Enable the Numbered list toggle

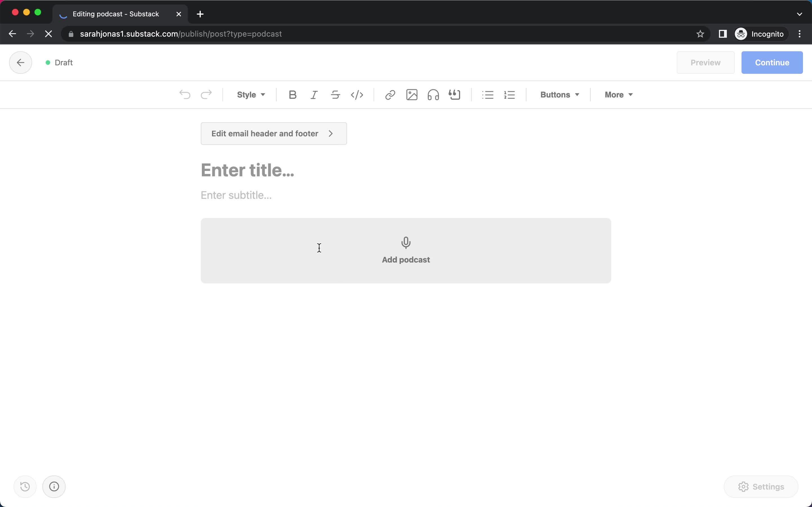coord(509,94)
